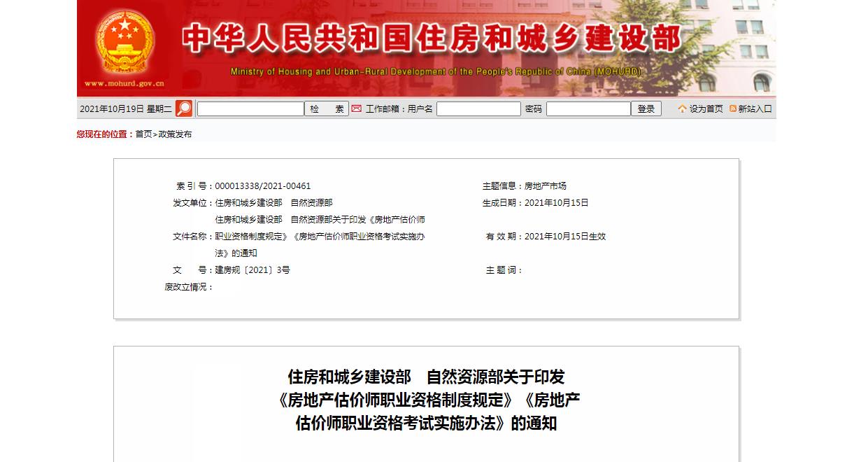Go to 首页 in breadcrumb
This screenshot has width=868, height=462.
tap(143, 134)
